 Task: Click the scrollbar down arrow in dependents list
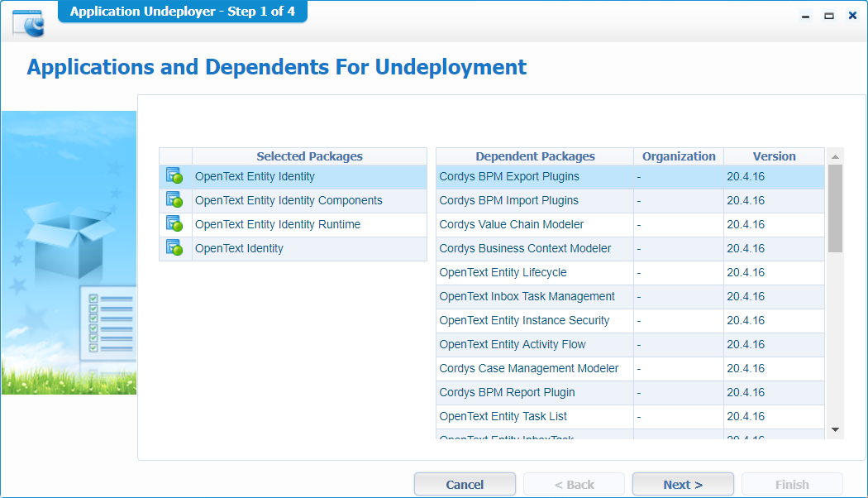(x=835, y=430)
